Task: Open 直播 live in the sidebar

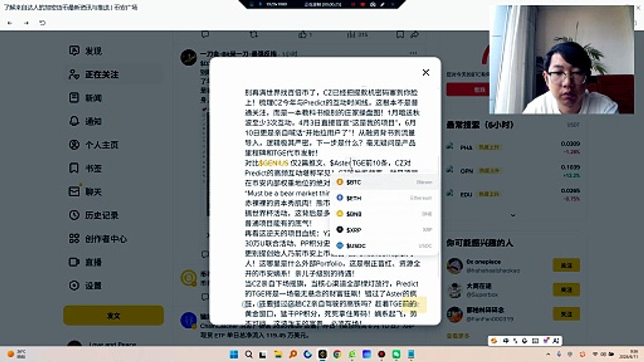Action: click(86, 262)
